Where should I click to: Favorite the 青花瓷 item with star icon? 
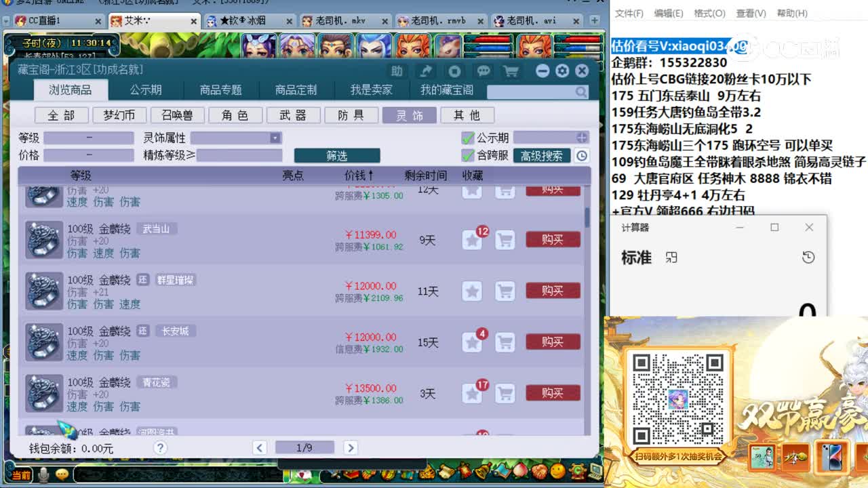(x=473, y=393)
